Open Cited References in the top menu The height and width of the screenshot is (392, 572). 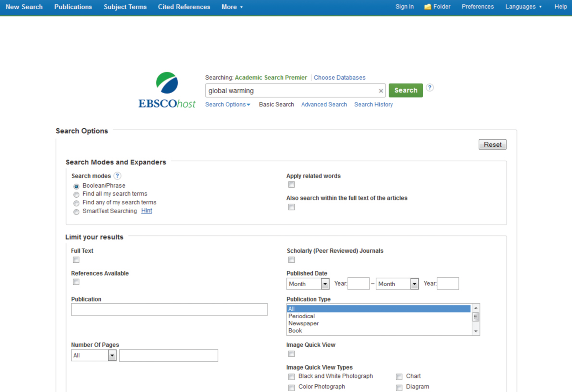[x=184, y=7]
